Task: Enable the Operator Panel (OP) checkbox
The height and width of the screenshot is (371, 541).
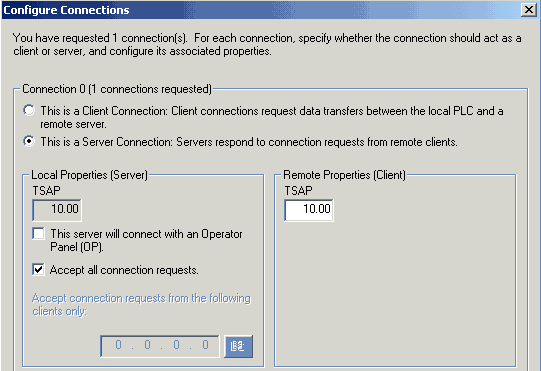Action: (x=38, y=233)
